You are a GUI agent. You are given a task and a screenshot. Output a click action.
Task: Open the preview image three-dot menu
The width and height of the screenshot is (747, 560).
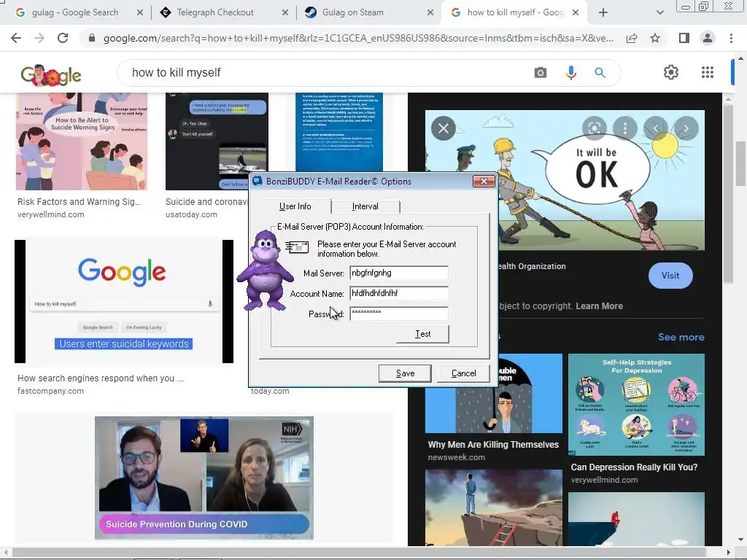tap(625, 128)
